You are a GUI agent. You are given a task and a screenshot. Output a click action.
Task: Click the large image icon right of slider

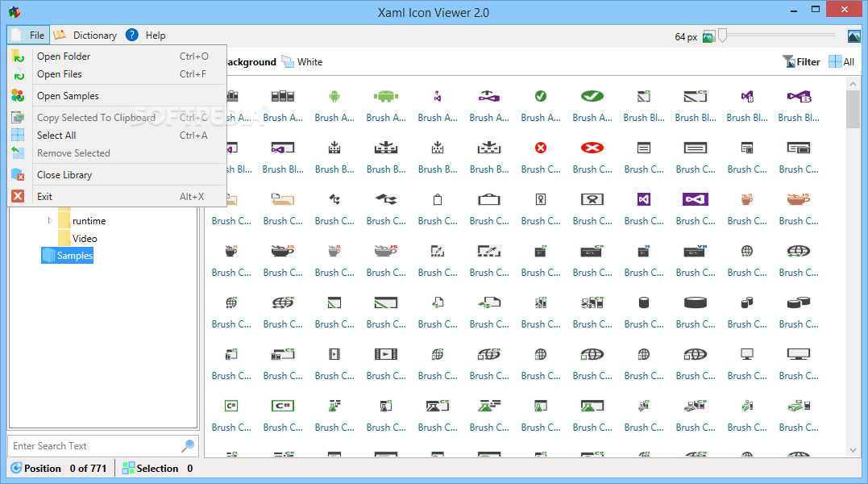[853, 36]
